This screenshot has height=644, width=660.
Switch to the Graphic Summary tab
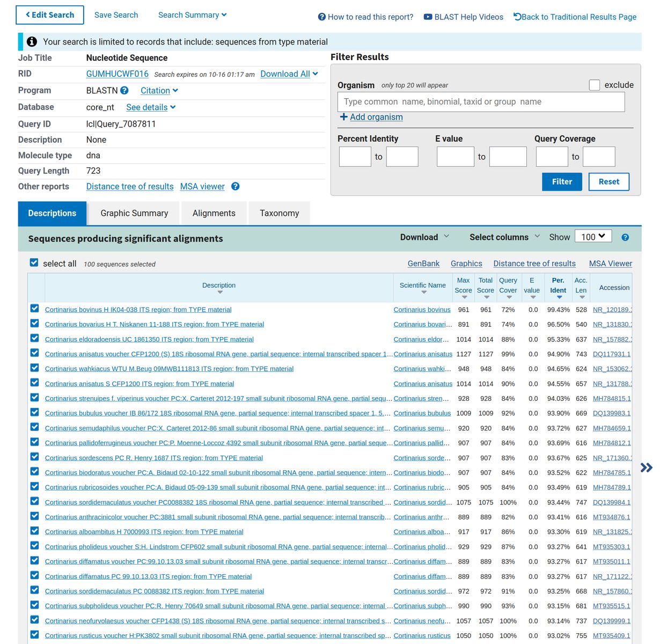tap(134, 214)
